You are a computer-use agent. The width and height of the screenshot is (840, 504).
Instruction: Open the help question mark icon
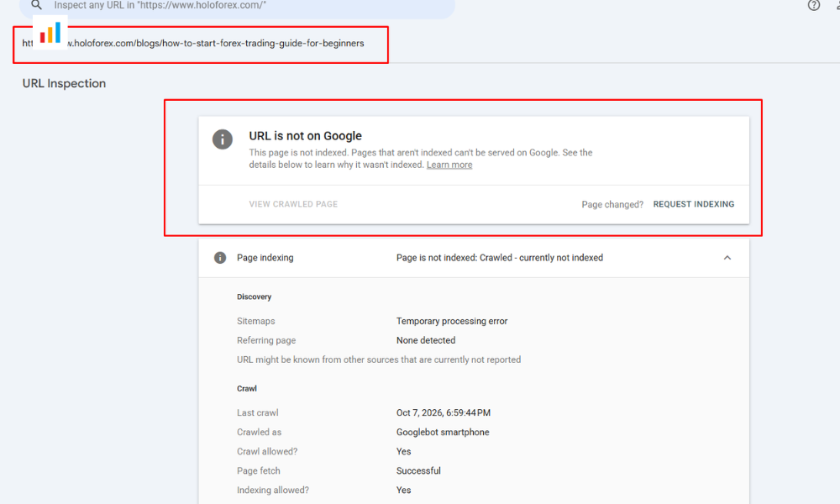click(x=814, y=5)
